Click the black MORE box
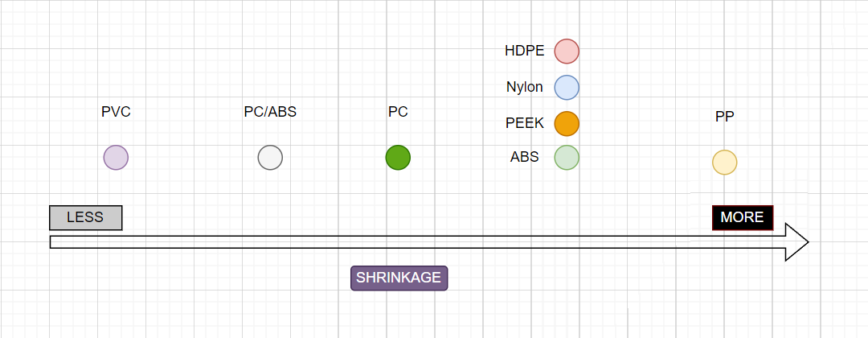The height and width of the screenshot is (338, 868). click(743, 218)
